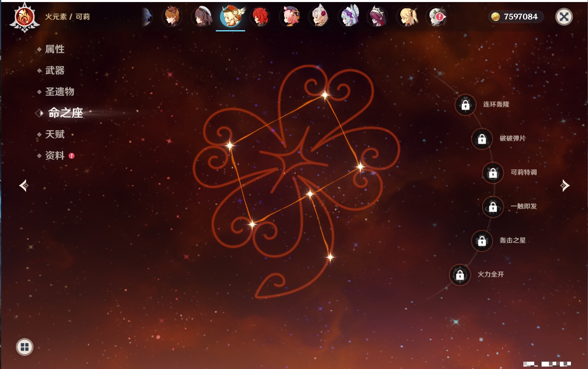This screenshot has width=588, height=369.
Task: Select the brown-haired character avatar
Action: 172,17
